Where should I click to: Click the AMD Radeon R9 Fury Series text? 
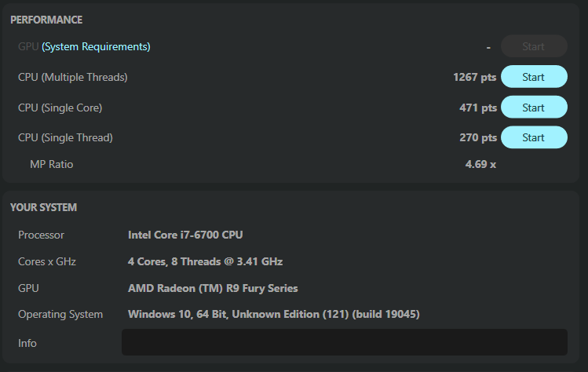213,288
